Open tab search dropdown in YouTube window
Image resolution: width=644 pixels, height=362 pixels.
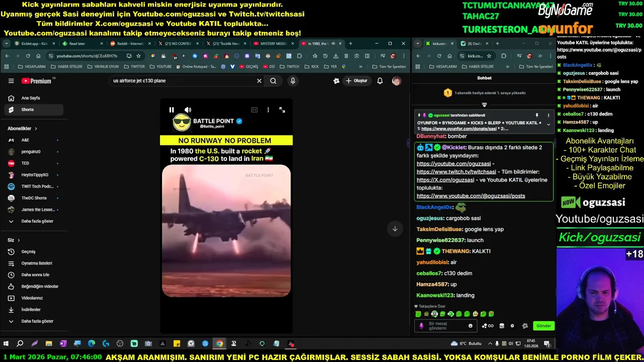coord(7,44)
